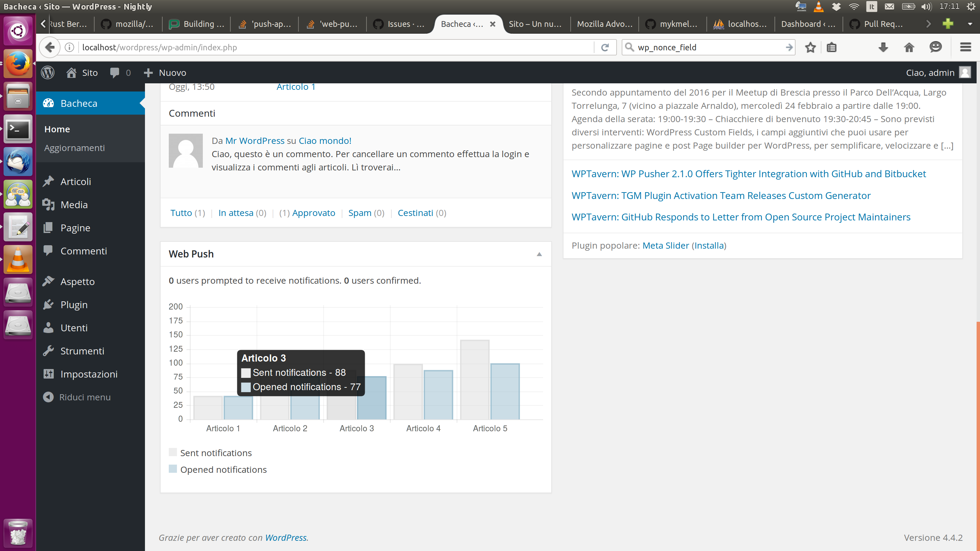Open the Firefox hamburger menu

tap(966, 47)
